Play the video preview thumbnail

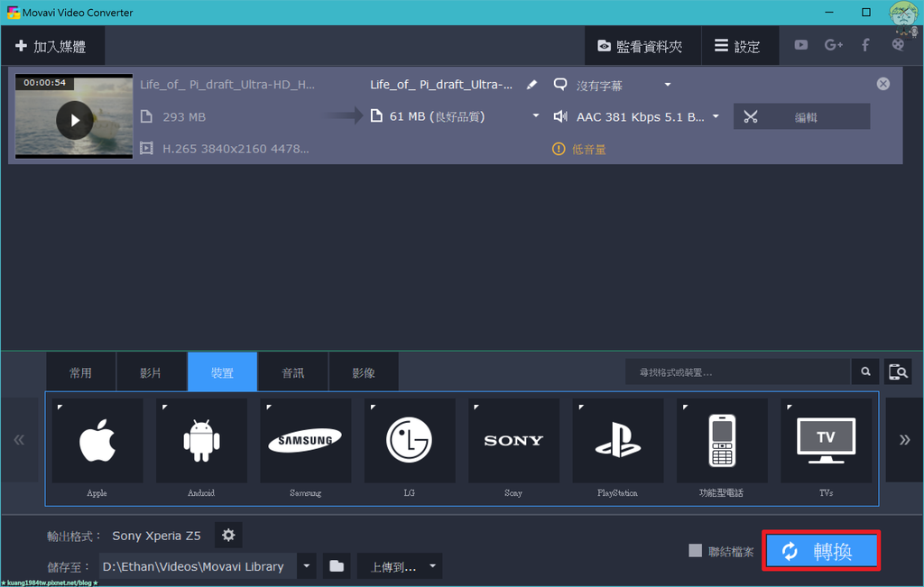click(74, 120)
